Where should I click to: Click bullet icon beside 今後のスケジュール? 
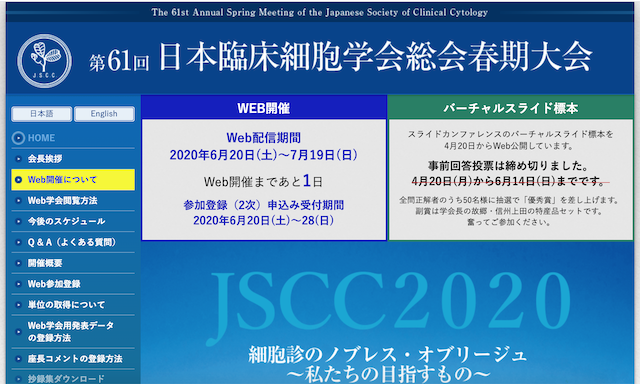pos(18,221)
